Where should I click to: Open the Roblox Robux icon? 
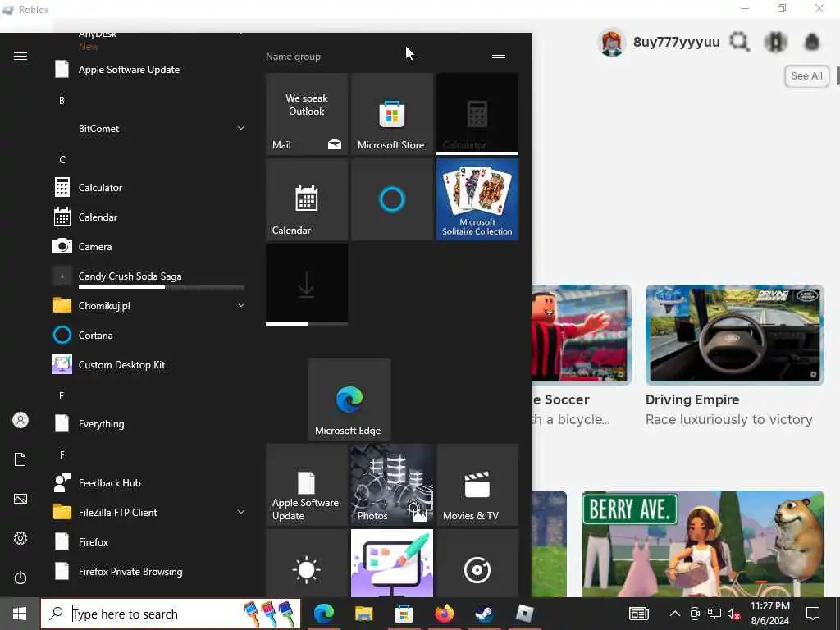tap(776, 42)
